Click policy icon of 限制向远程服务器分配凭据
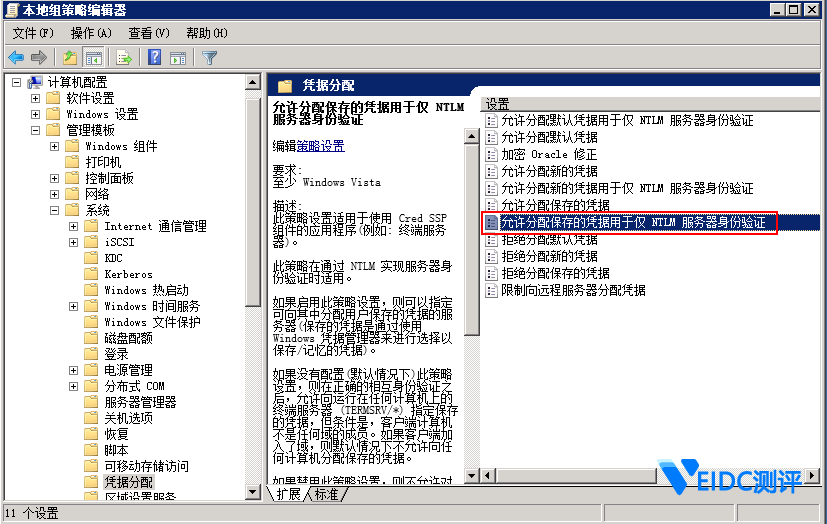The height and width of the screenshot is (524, 827). (x=492, y=290)
